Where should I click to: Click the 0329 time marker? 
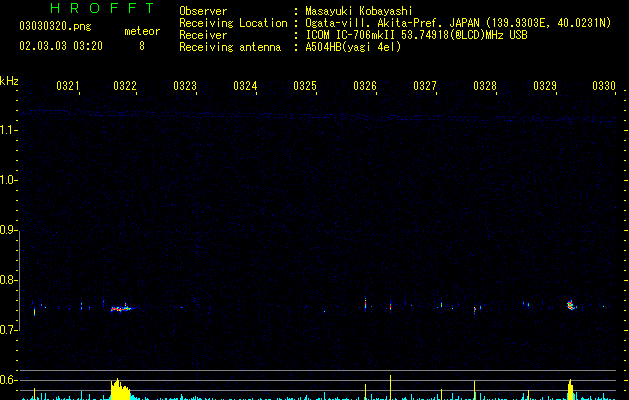545,86
